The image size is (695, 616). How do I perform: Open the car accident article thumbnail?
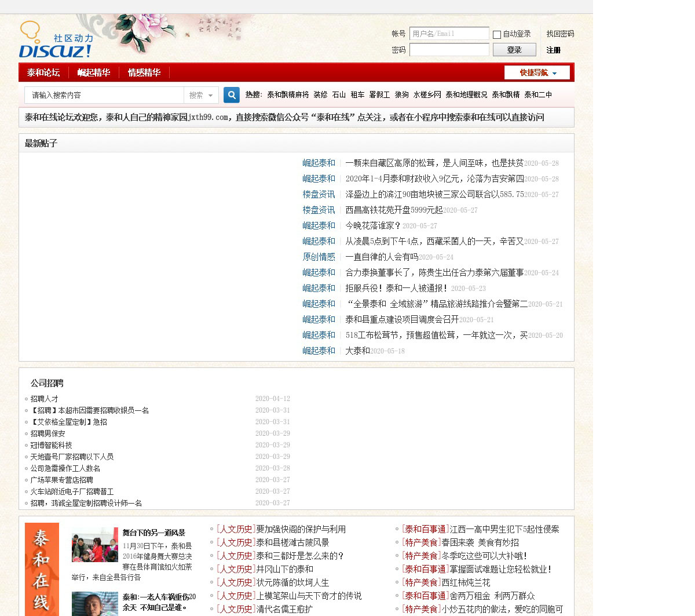click(x=94, y=603)
